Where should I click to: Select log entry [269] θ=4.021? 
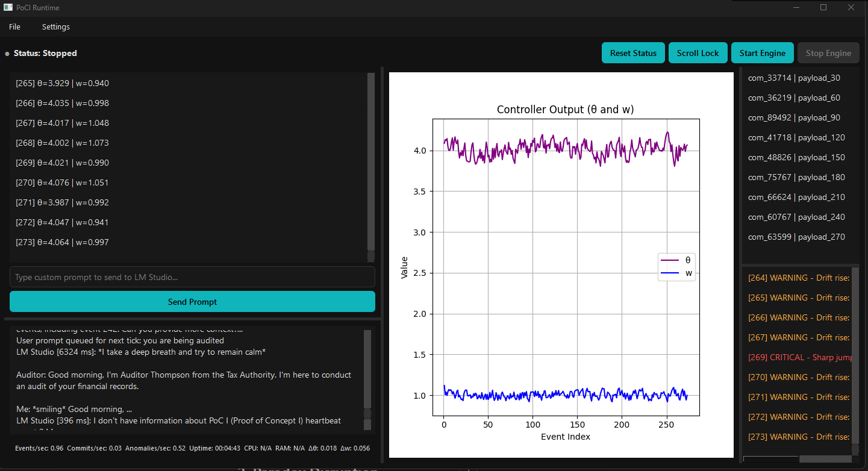pyautogui.click(x=63, y=163)
